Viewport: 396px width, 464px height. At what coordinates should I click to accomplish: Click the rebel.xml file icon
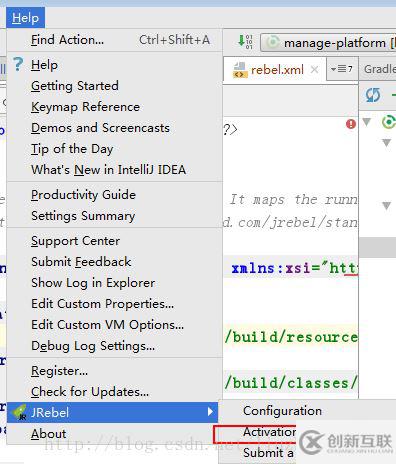pyautogui.click(x=240, y=70)
